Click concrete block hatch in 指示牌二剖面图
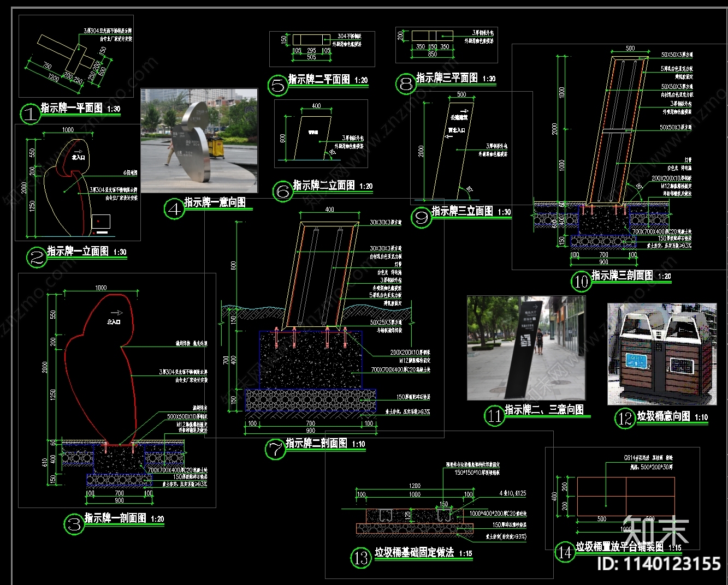 pos(311,360)
